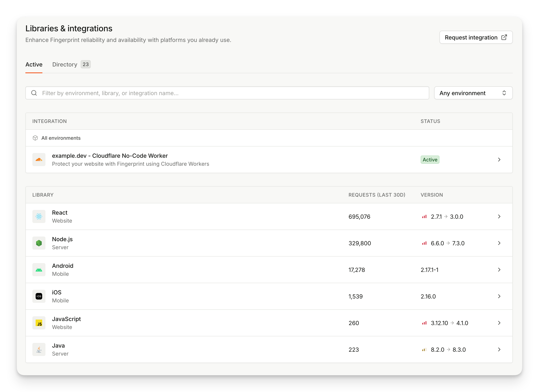Click the Protect your website with Fingerprint description
The height and width of the screenshot is (392, 539).
tap(130, 164)
